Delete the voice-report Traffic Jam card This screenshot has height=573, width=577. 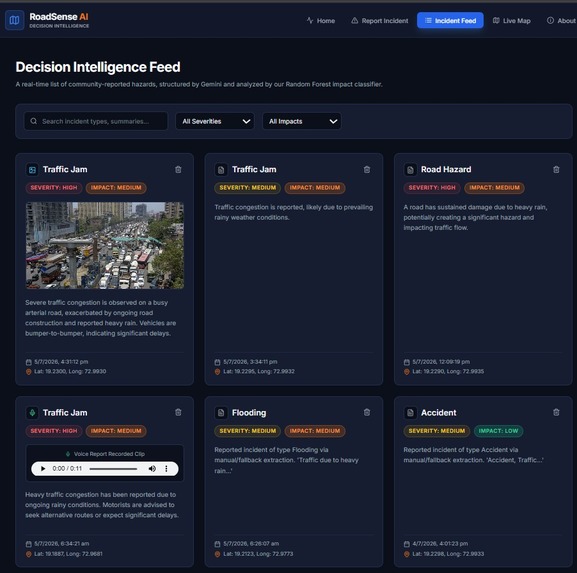178,412
